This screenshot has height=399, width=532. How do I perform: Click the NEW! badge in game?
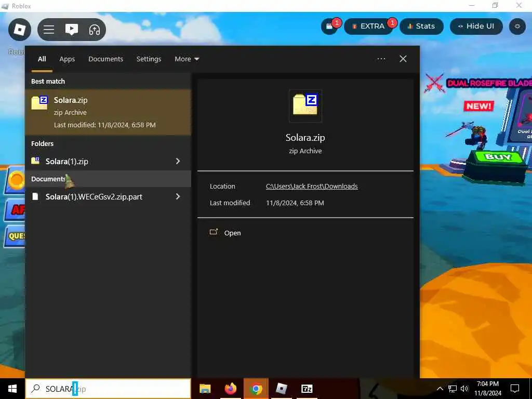478,106
